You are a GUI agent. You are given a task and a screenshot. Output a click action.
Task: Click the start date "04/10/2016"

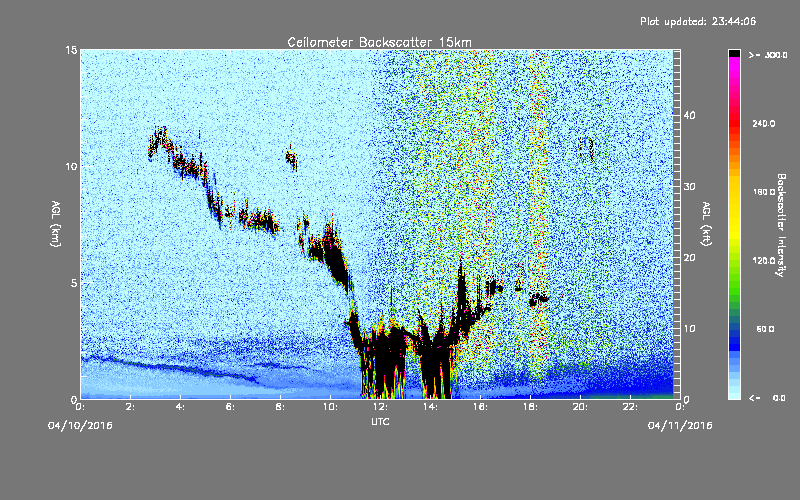(x=80, y=426)
